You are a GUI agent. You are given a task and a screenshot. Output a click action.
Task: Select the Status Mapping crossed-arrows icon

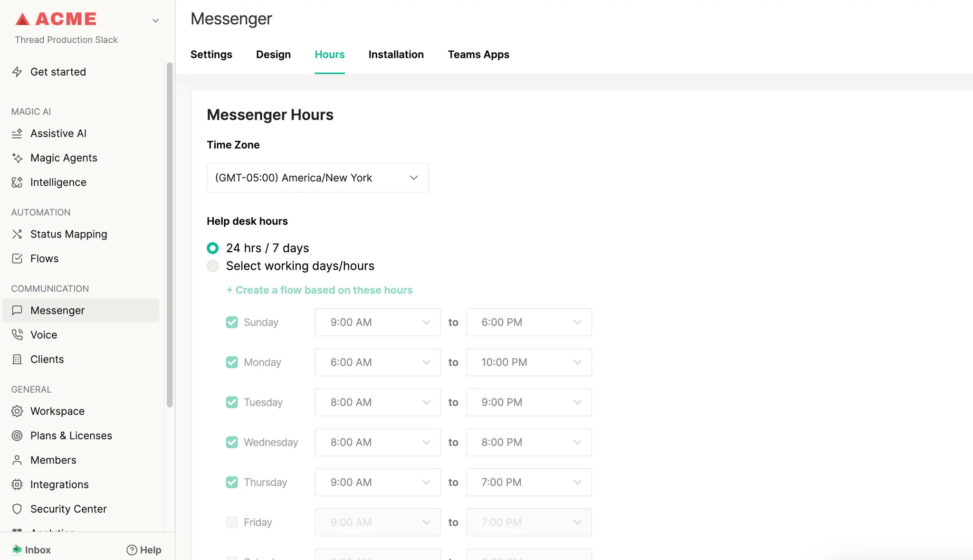click(x=17, y=234)
